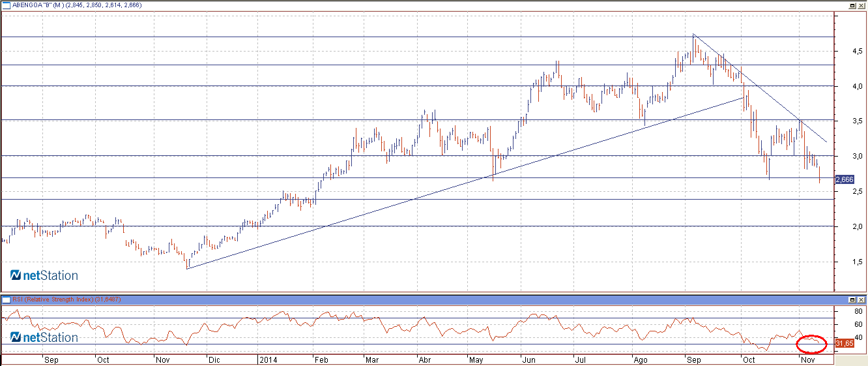This screenshot has height=366, width=868.
Task: Click the Jun month label
Action: point(528,359)
